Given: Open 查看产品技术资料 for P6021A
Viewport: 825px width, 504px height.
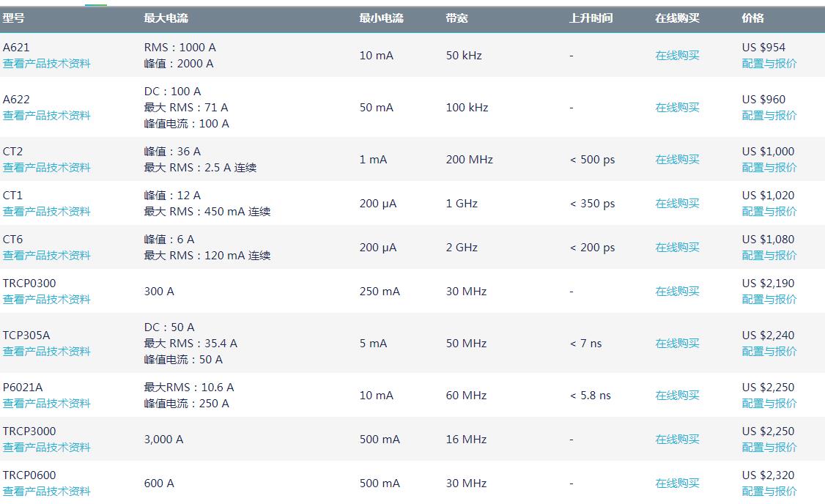Looking at the screenshot, I should [x=47, y=404].
